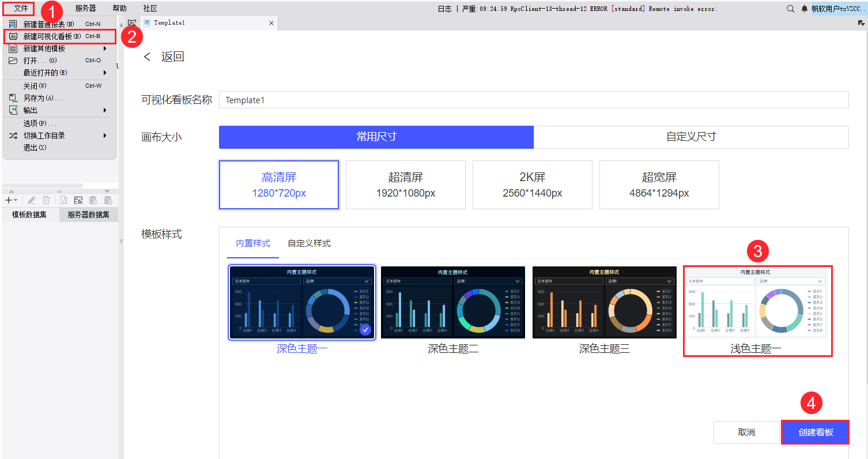Open the 服务器 menu
The image size is (868, 459).
click(85, 9)
